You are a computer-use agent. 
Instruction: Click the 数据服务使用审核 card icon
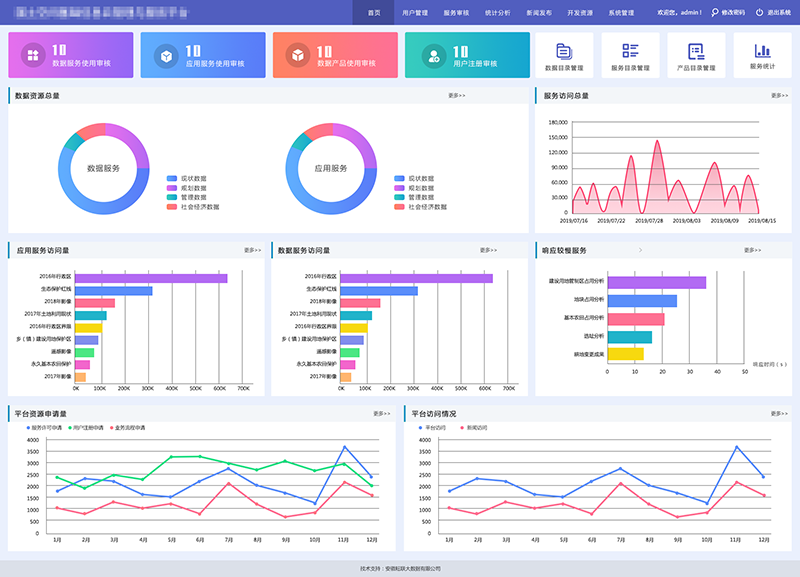click(33, 55)
